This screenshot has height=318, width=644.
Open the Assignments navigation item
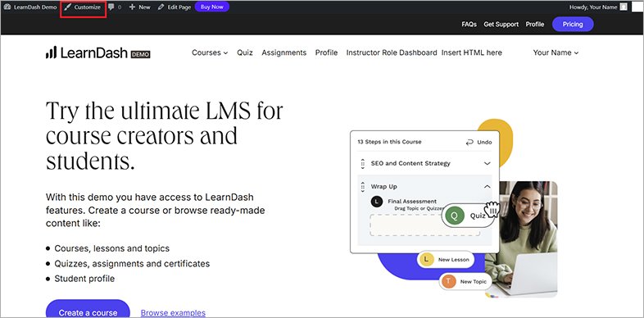point(283,52)
